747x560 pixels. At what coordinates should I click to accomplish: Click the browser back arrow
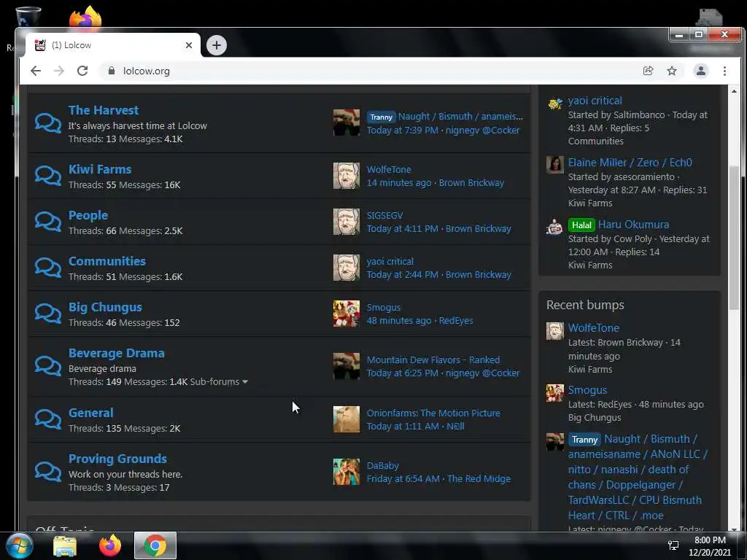click(36, 71)
